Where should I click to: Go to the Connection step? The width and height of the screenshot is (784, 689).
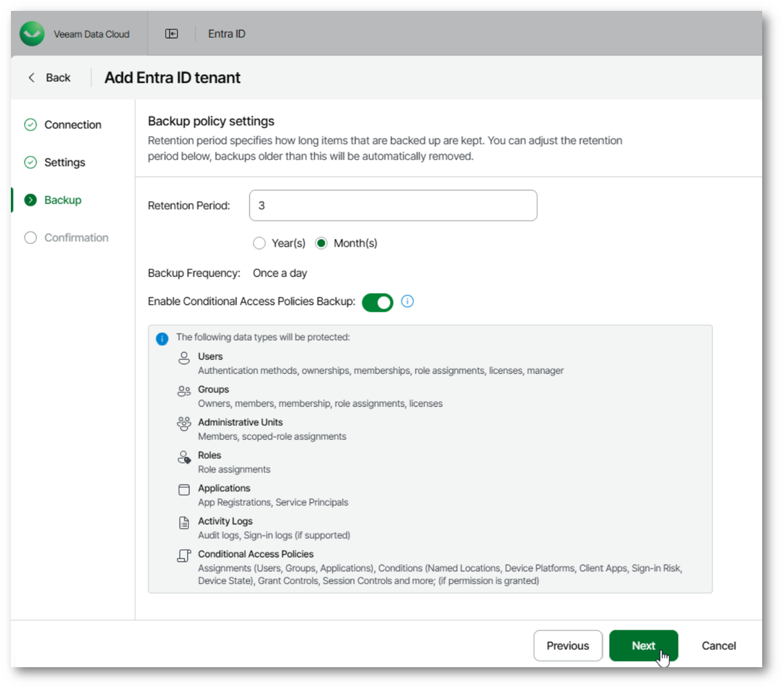[x=72, y=125]
